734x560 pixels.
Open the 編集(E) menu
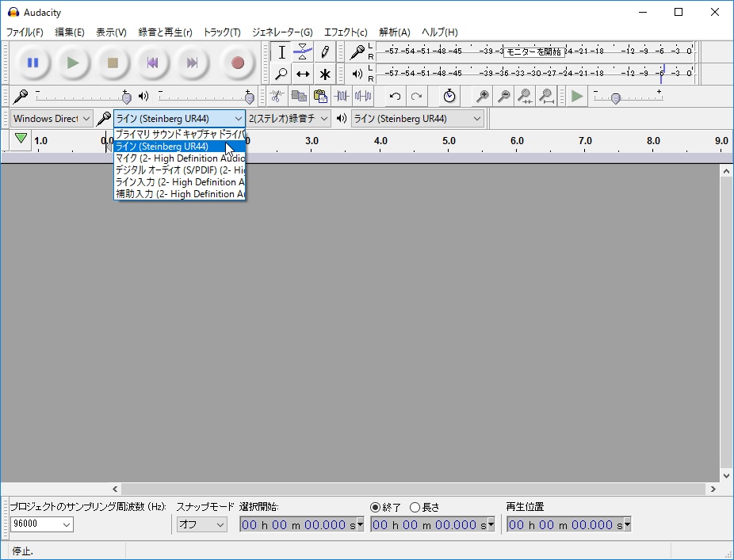69,32
